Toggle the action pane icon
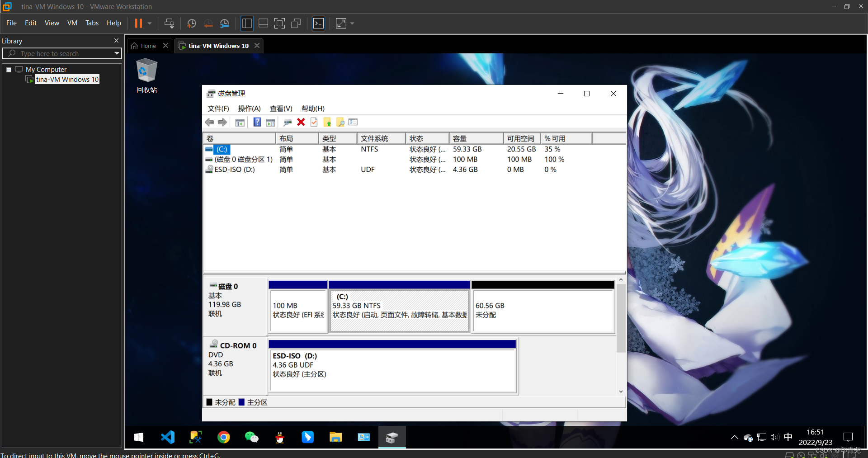868x458 pixels. click(270, 122)
